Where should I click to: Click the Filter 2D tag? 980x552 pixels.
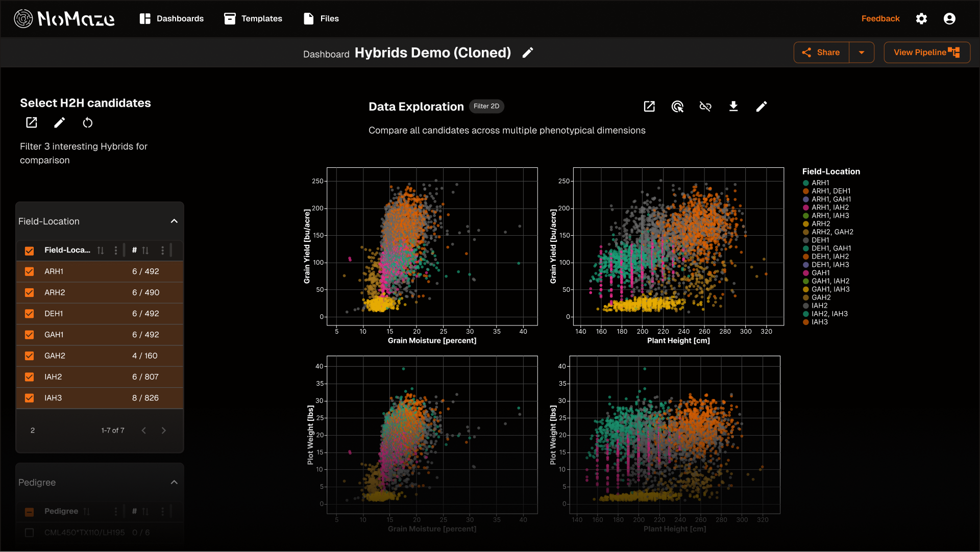tap(486, 106)
